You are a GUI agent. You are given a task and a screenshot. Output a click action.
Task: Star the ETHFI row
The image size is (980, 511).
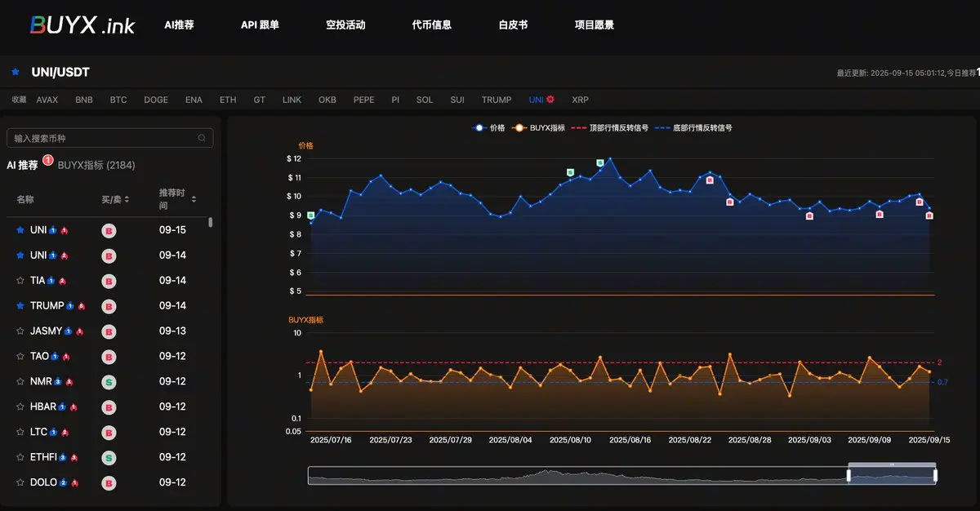point(20,457)
